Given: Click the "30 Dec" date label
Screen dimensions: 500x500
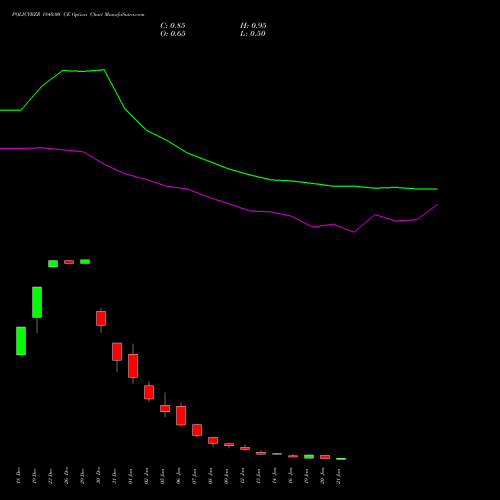Looking at the screenshot, I should point(98,476).
